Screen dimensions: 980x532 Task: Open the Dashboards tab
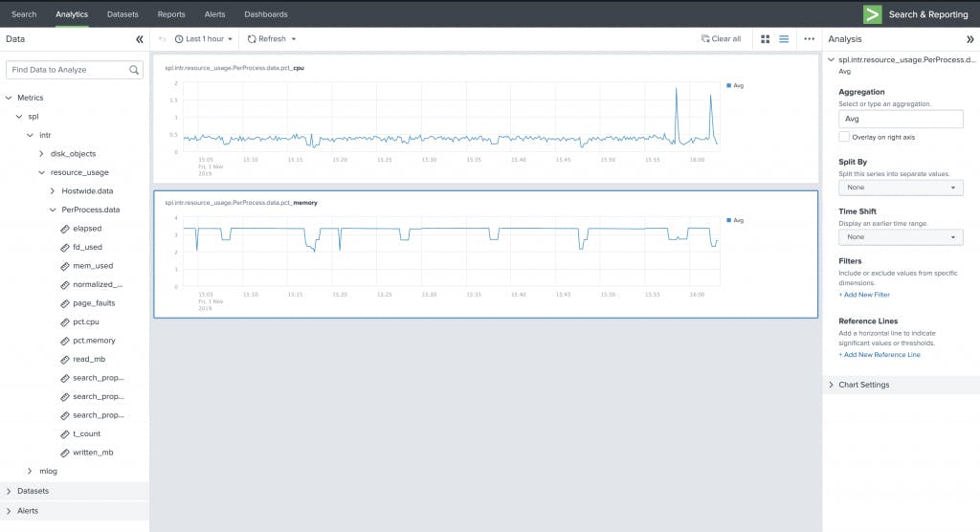pyautogui.click(x=265, y=14)
